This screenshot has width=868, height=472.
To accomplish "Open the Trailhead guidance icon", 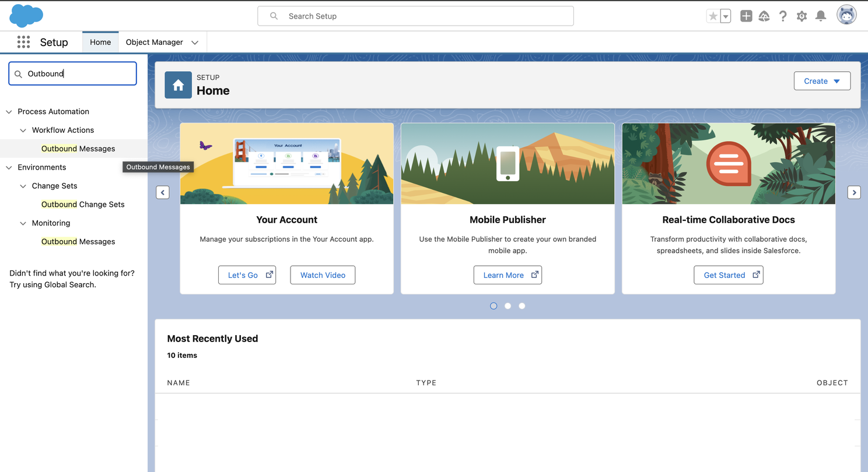I will [x=764, y=16].
